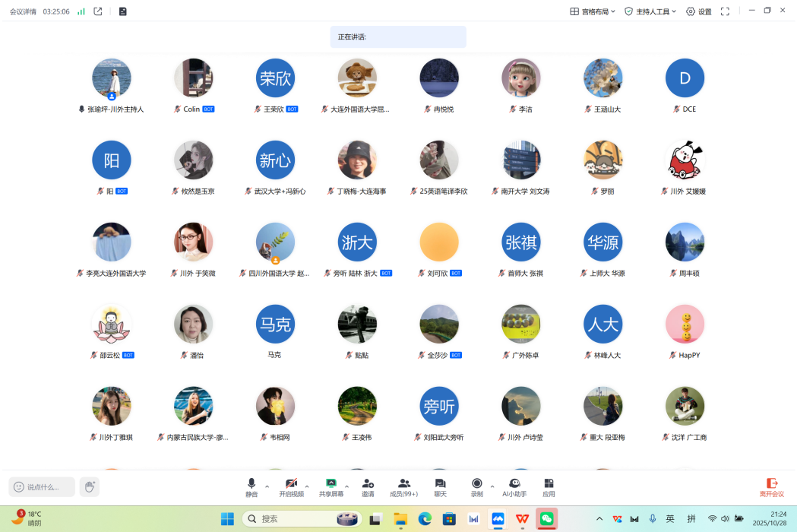Expand video options arrow beside 开启视频
This screenshot has width=797, height=532.
(307, 486)
